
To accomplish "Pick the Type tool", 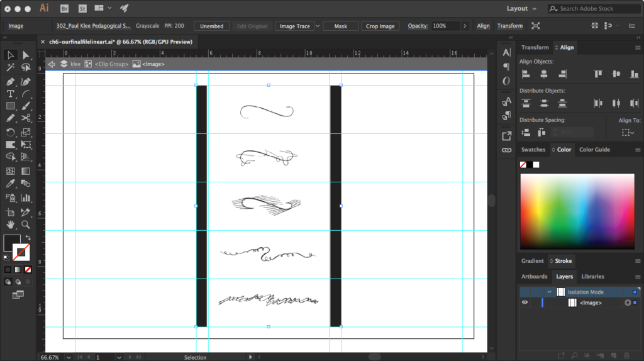I will click(x=11, y=94).
